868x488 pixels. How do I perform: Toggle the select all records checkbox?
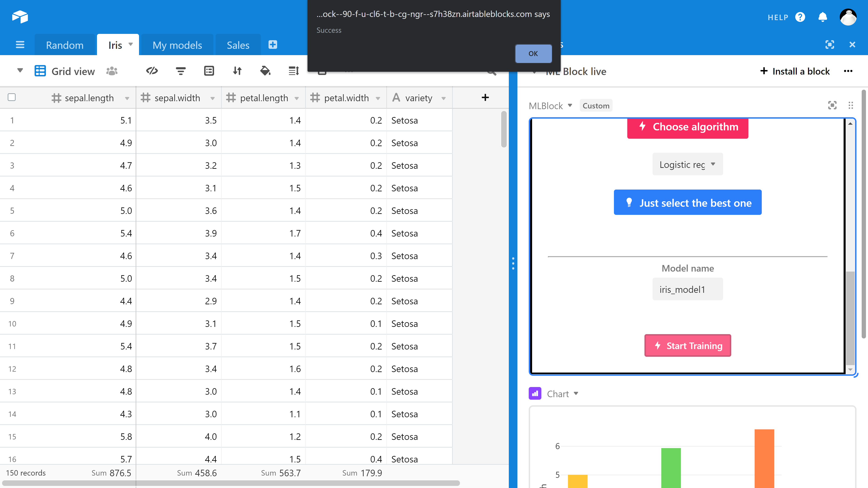click(12, 97)
